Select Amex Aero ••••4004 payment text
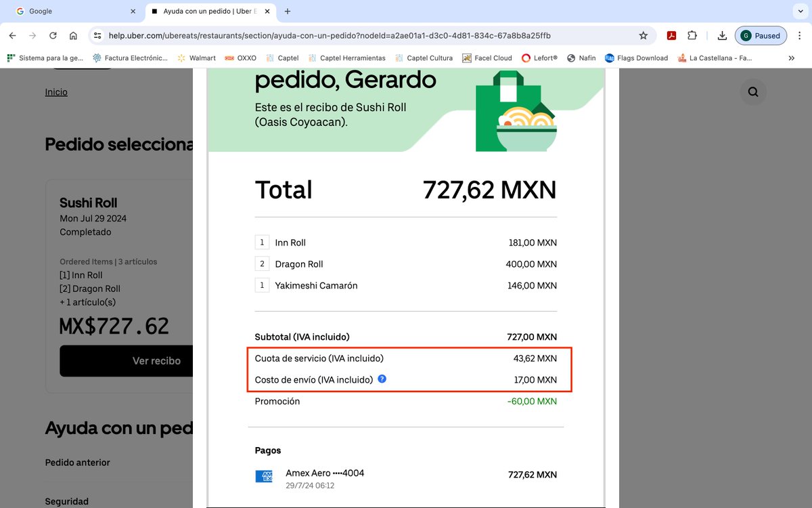 [325, 473]
